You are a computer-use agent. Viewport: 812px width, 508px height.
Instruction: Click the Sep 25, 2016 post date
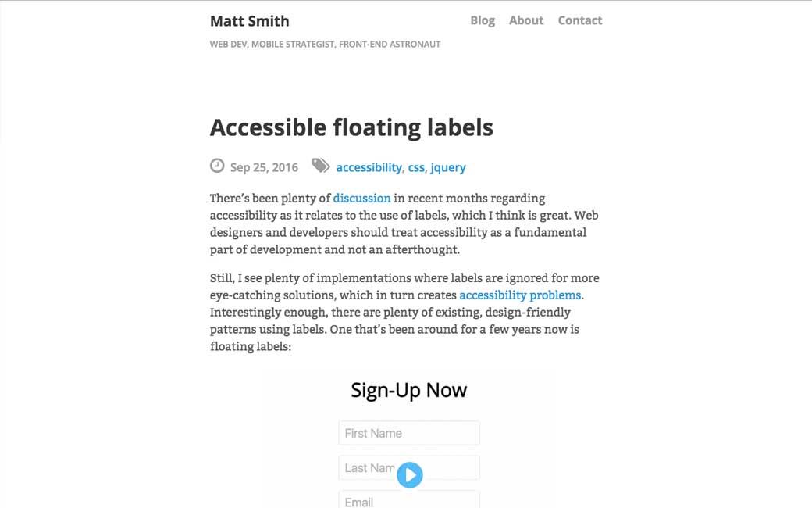(x=264, y=167)
